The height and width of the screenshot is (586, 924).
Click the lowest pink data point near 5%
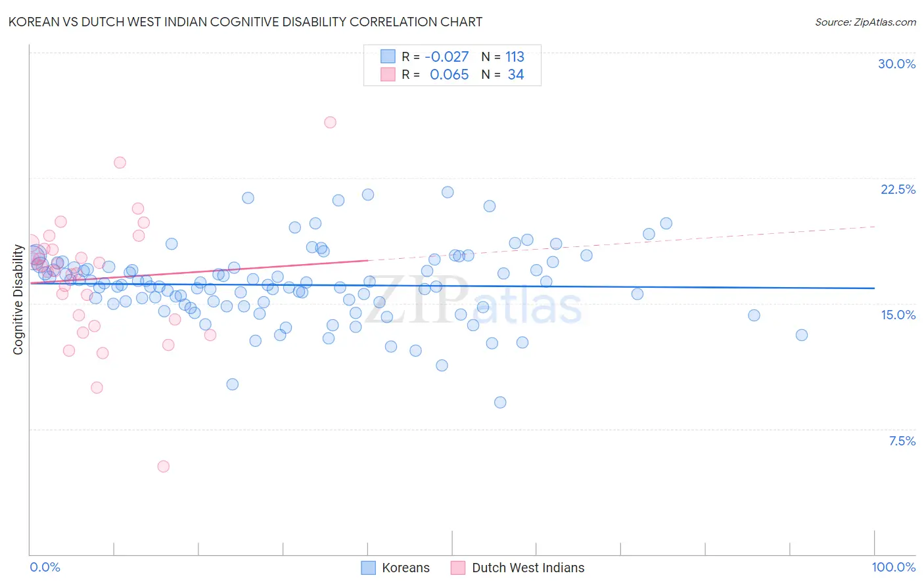tap(164, 466)
